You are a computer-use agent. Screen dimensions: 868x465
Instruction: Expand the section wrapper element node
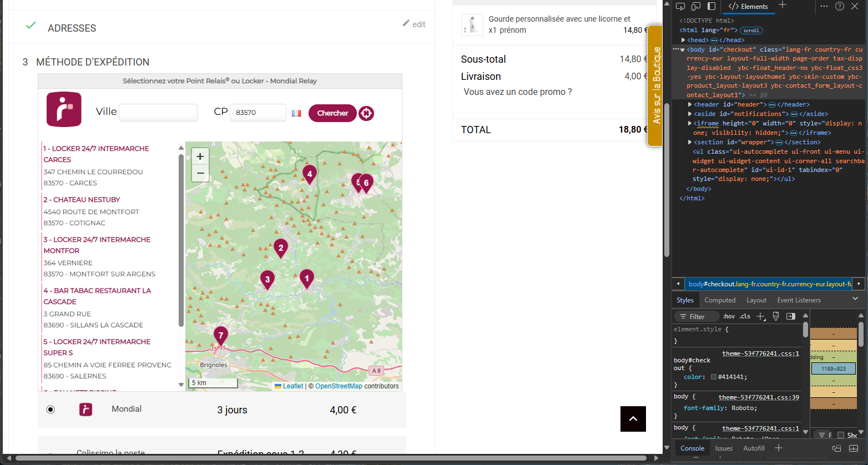pos(690,142)
